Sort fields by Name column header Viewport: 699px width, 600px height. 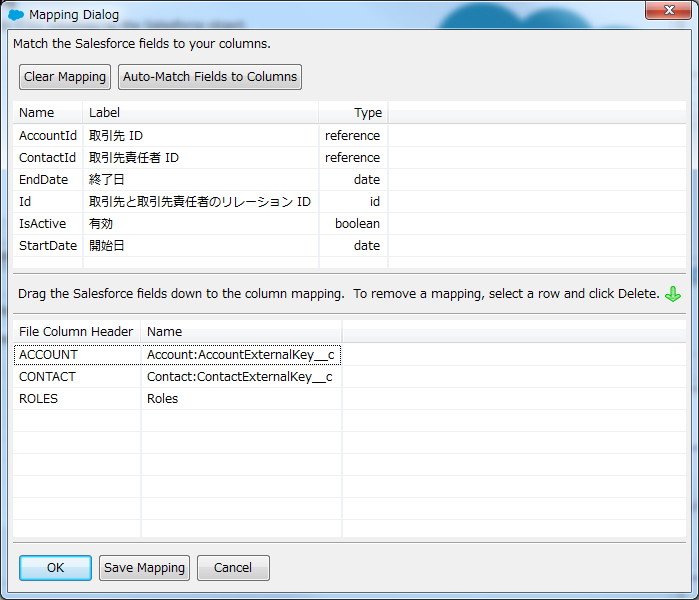click(48, 112)
